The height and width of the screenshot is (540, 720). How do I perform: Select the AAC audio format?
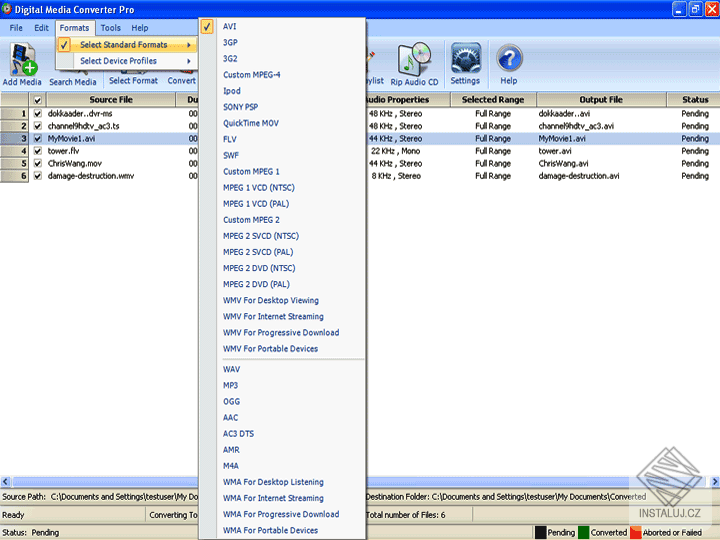tap(282, 417)
